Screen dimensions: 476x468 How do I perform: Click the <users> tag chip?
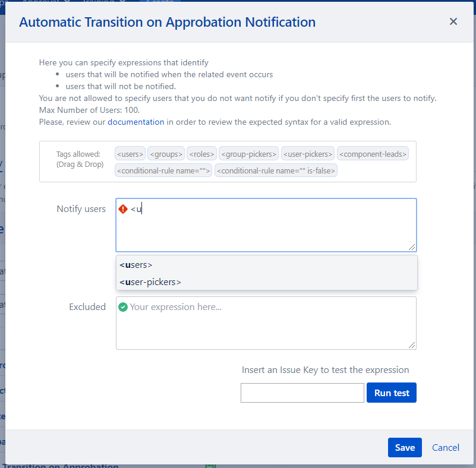click(x=130, y=154)
